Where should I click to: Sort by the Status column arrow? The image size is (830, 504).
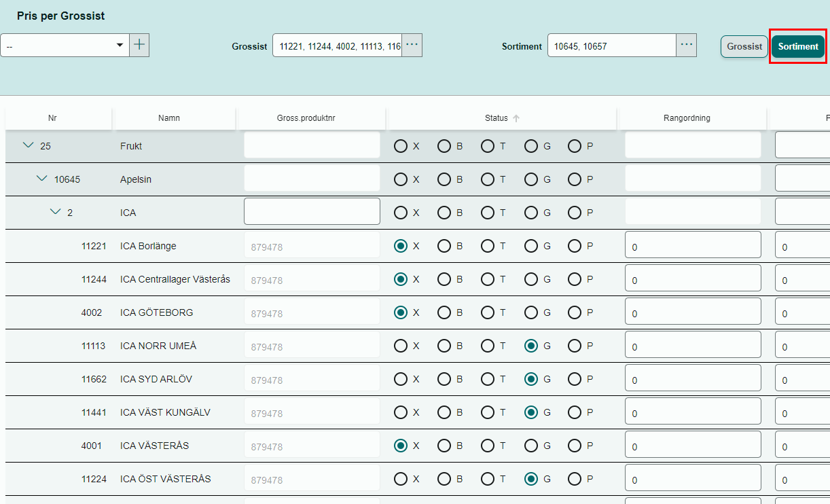[516, 118]
